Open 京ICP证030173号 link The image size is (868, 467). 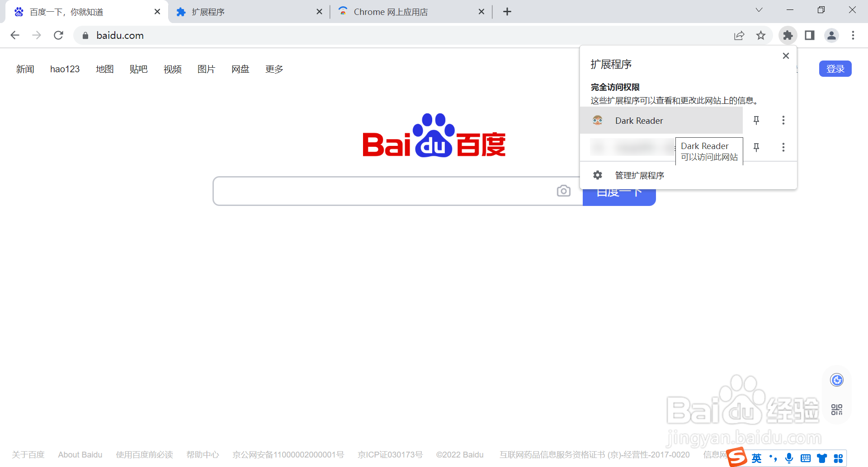click(390, 454)
